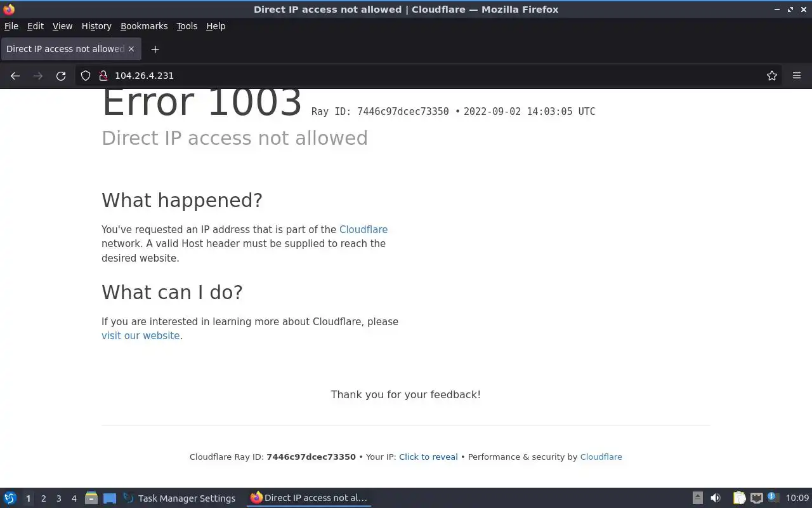Open the Firefox hamburger application menu
Viewport: 812px width, 508px height.
pyautogui.click(x=797, y=76)
